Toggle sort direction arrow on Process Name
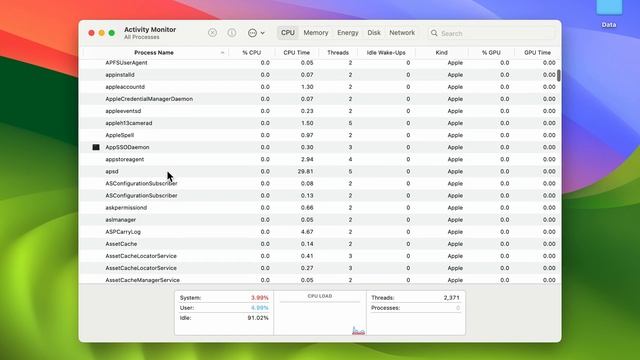The width and height of the screenshot is (640, 360). tap(222, 53)
